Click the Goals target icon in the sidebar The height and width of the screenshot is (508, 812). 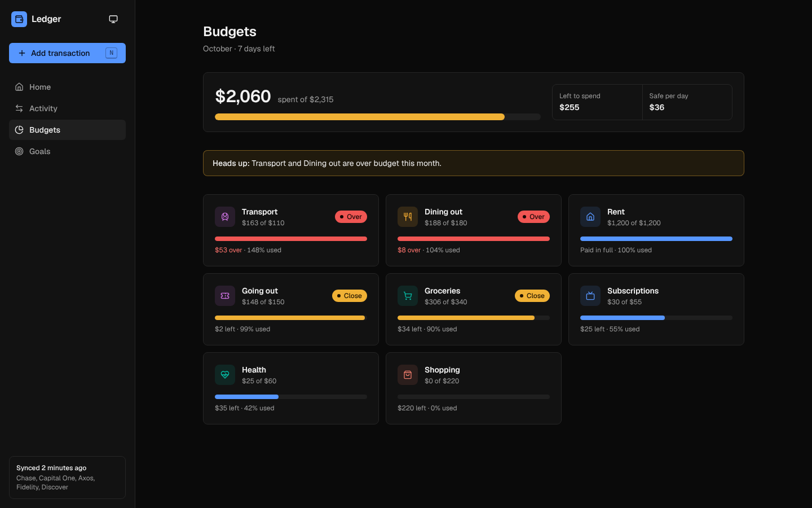click(x=19, y=151)
